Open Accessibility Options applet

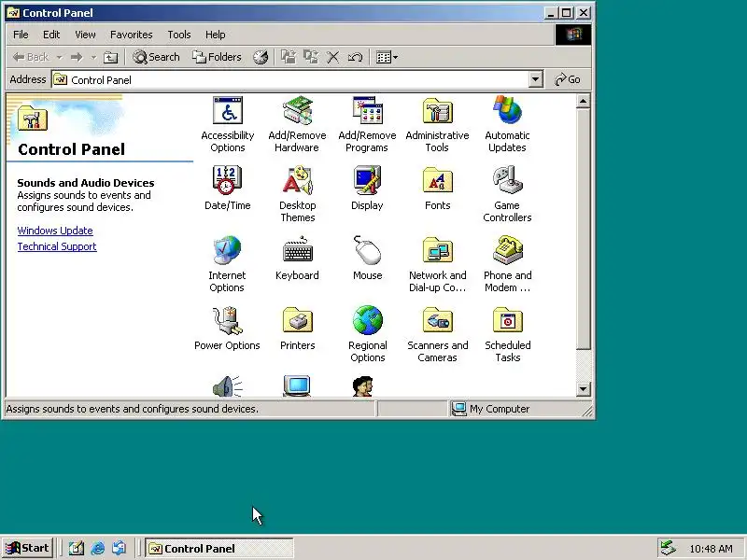click(x=228, y=124)
